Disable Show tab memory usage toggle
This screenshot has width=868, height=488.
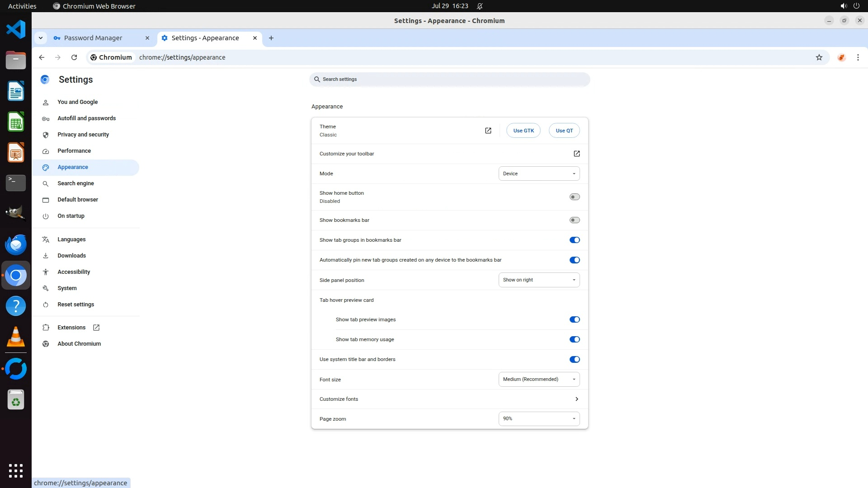tap(574, 339)
